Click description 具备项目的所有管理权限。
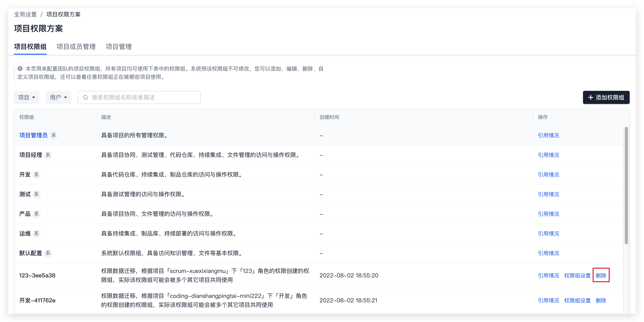The height and width of the screenshot is (322, 644). coord(135,135)
